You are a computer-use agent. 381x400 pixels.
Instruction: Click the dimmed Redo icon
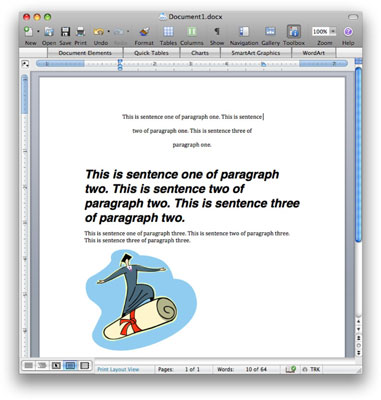[x=119, y=32]
